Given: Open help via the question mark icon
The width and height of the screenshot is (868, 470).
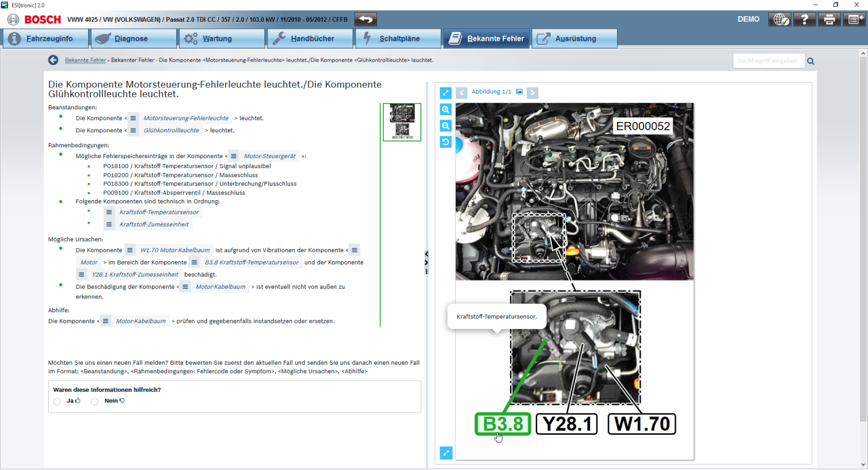Looking at the screenshot, I should point(804,19).
